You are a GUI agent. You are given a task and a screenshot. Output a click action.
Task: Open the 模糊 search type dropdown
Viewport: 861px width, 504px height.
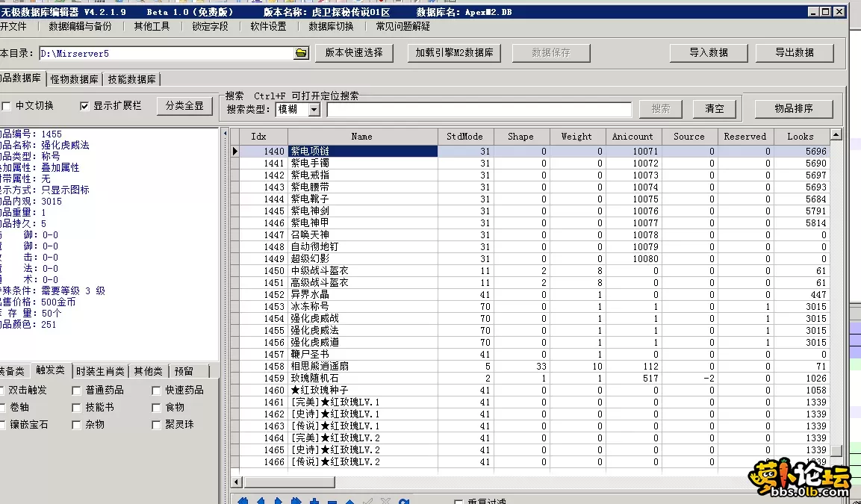[x=314, y=109]
